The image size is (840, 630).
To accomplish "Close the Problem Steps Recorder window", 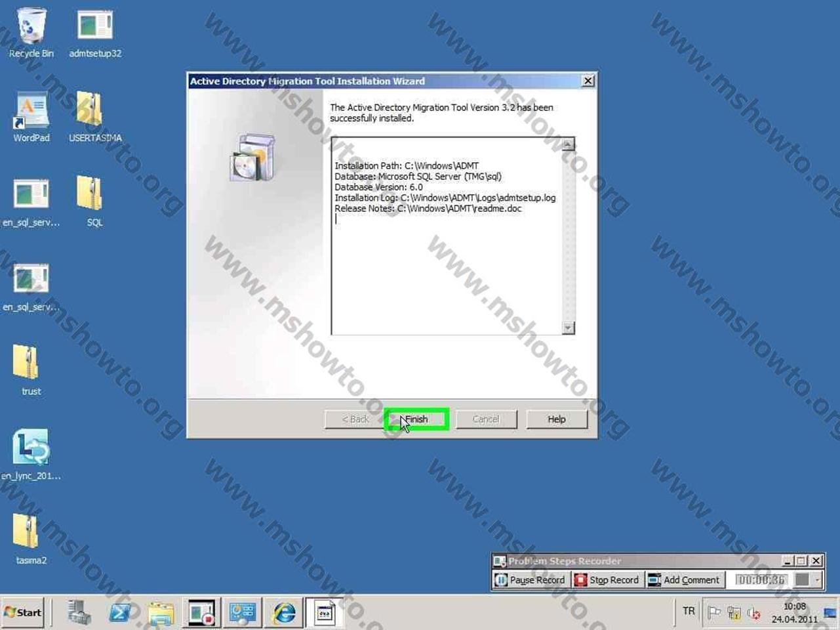I will click(816, 561).
